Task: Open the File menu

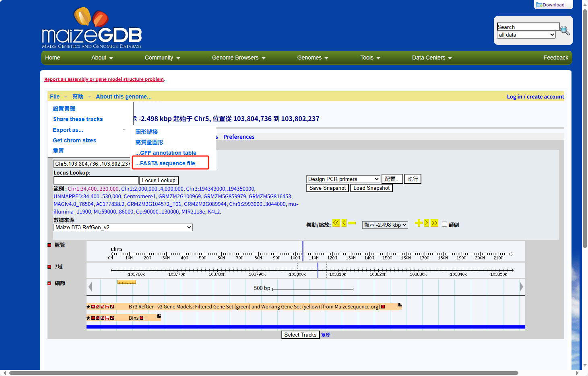Action: (55, 97)
